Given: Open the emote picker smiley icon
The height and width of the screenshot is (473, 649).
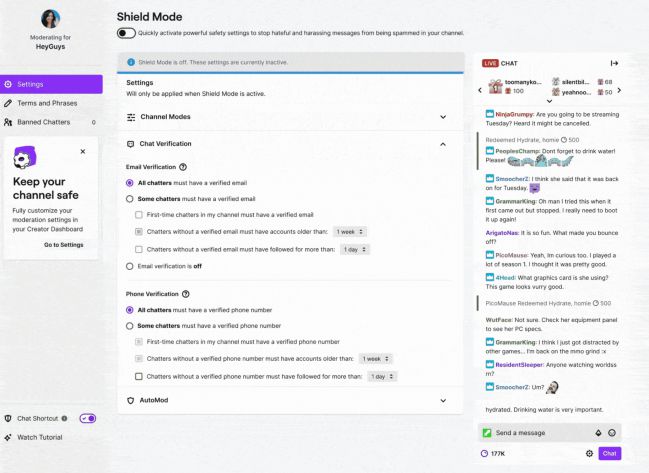Looking at the screenshot, I should (612, 433).
